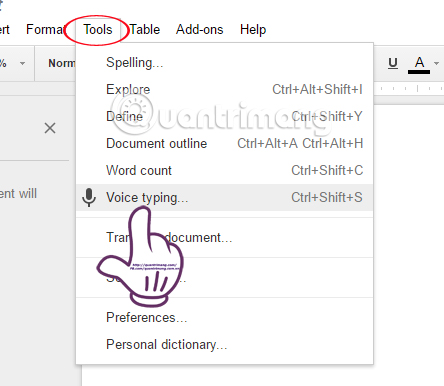Open Personal dictionary from the menu
Image resolution: width=444 pixels, height=386 pixels.
(224, 344)
